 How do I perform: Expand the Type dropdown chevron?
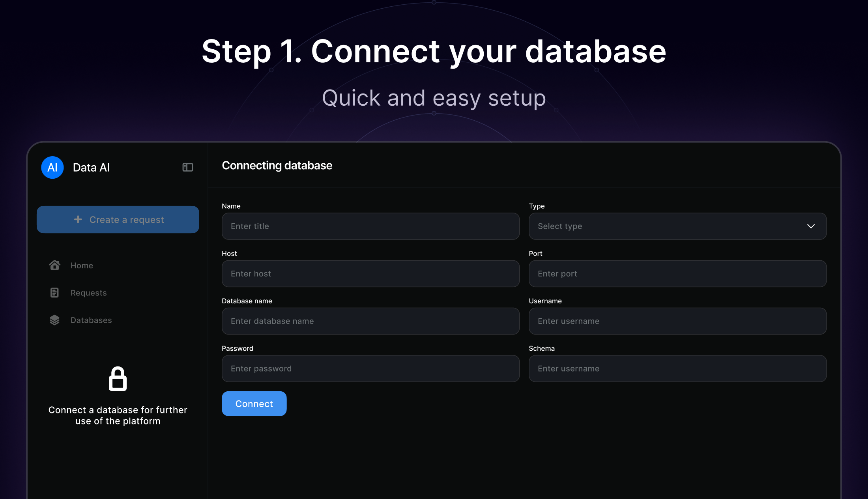click(x=811, y=226)
